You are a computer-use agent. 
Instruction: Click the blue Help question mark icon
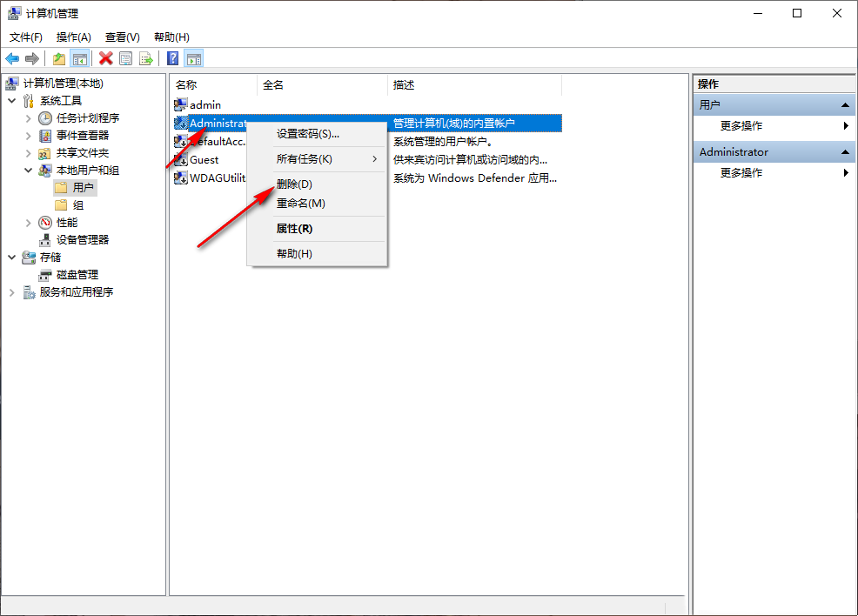(173, 58)
